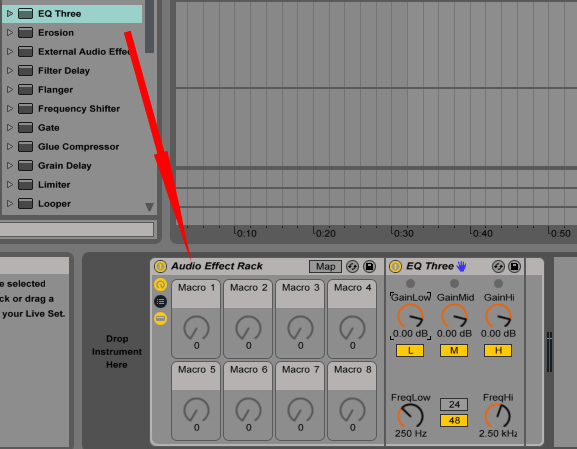Click the Map button in Audio Effect Rack
The height and width of the screenshot is (449, 577).
coord(325,266)
